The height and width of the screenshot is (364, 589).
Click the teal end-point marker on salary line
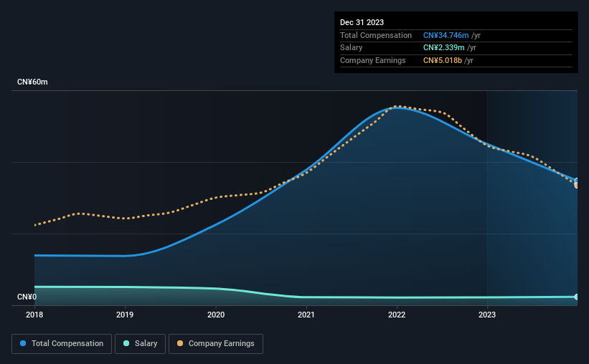(x=577, y=297)
